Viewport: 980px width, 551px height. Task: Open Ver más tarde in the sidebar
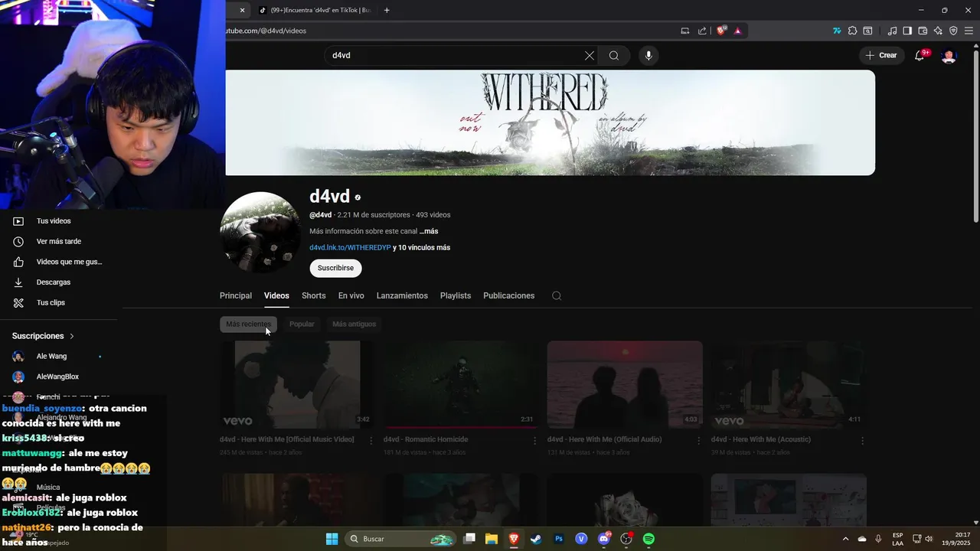coord(58,241)
